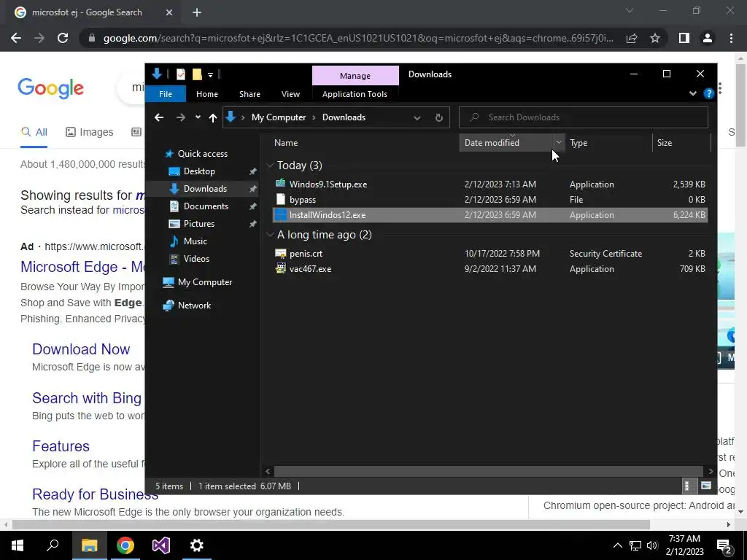The width and height of the screenshot is (747, 560).
Task: Open taskbar search
Action: [x=53, y=545]
